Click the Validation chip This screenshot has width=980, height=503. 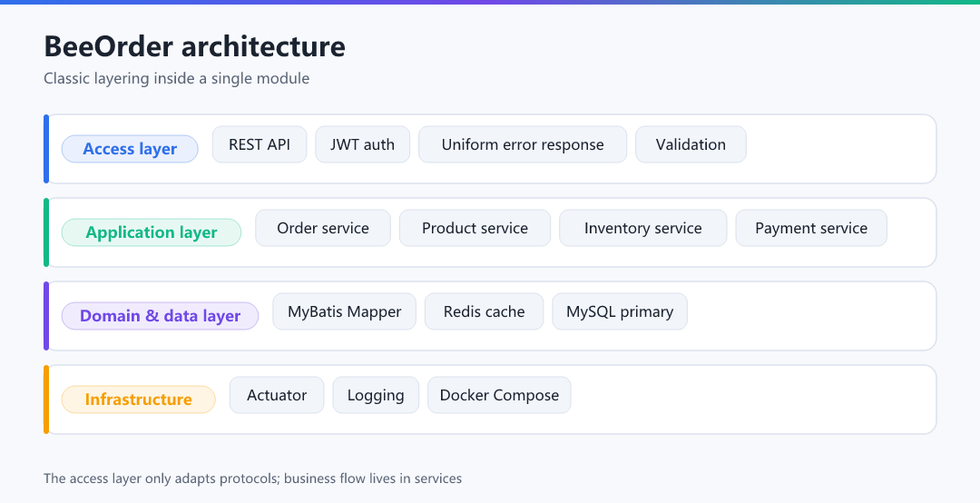click(x=691, y=144)
